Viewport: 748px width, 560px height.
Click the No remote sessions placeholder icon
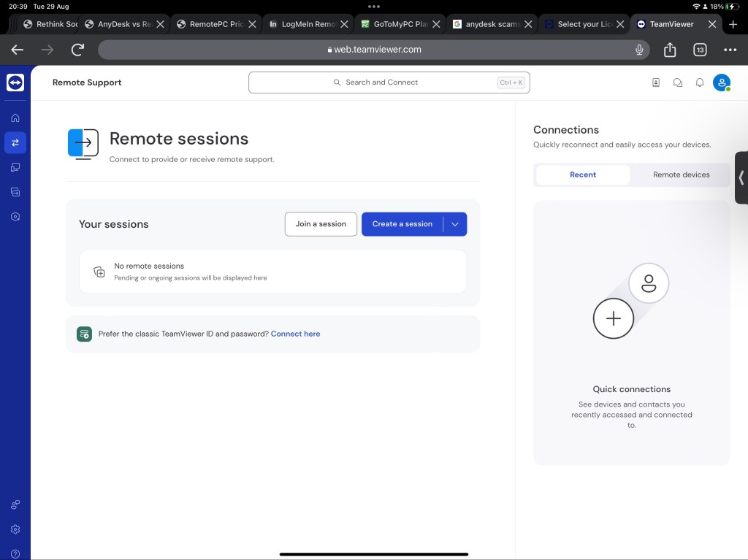pos(99,272)
